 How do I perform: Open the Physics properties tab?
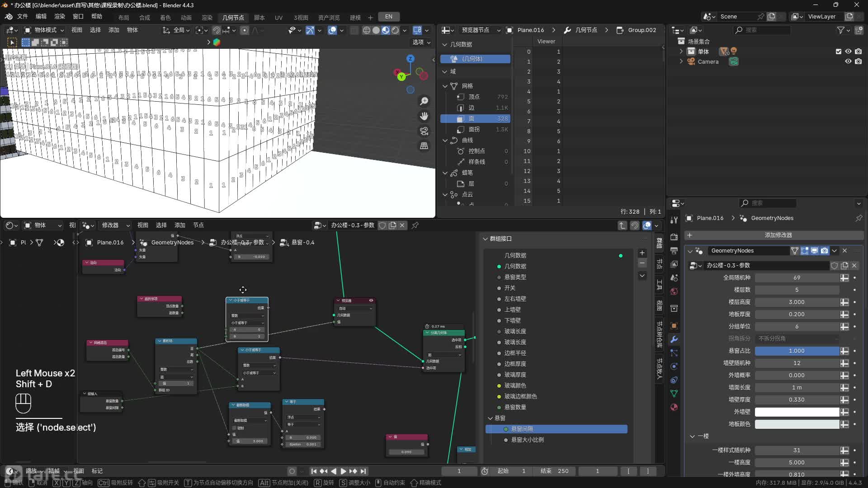tap(674, 366)
